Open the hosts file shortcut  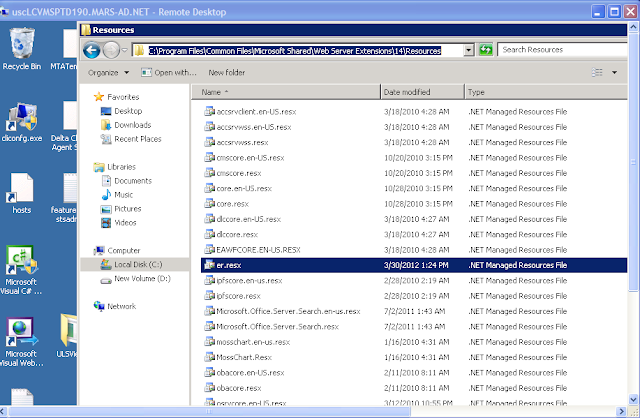point(22,193)
